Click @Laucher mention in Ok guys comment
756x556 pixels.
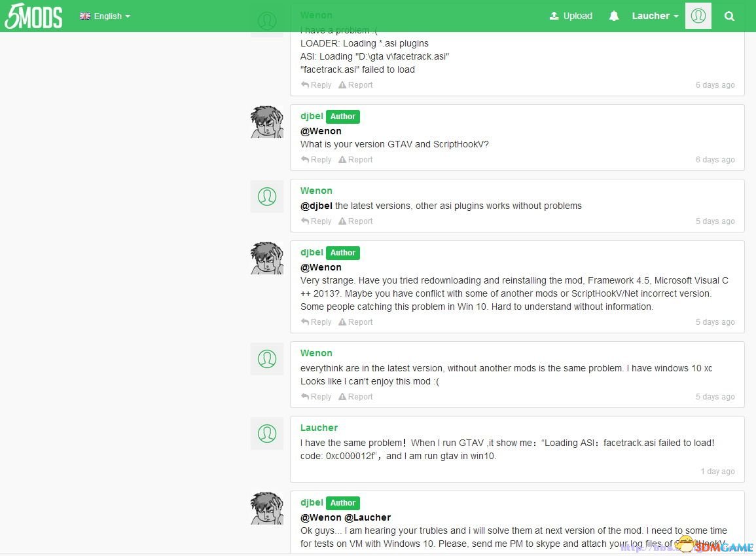[367, 517]
